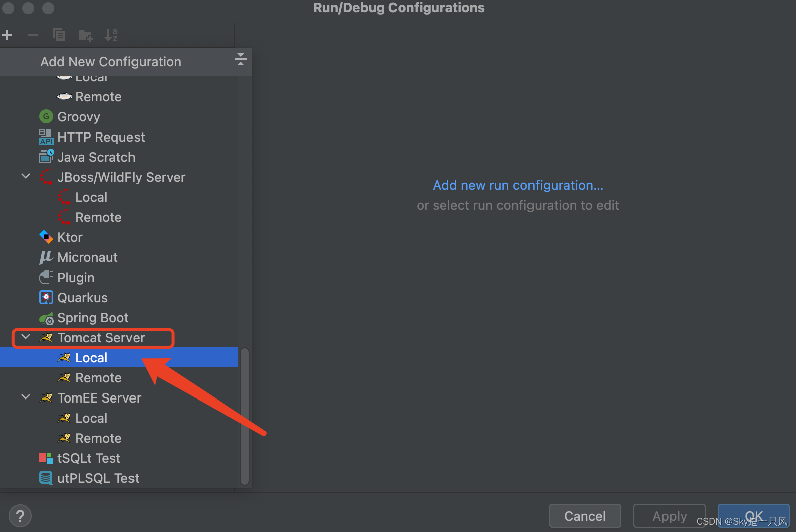
Task: Click the Tomcat Server cat icon
Action: pos(46,338)
